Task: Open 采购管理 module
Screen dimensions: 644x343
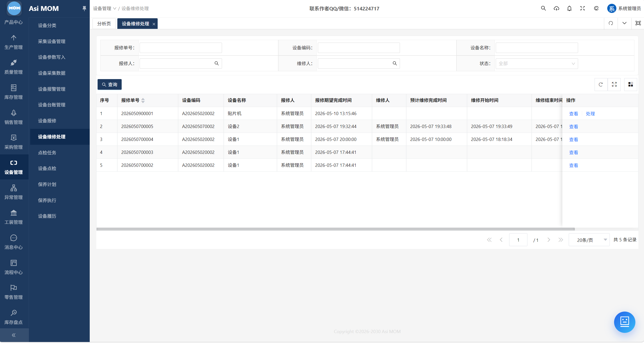Action: [x=14, y=142]
